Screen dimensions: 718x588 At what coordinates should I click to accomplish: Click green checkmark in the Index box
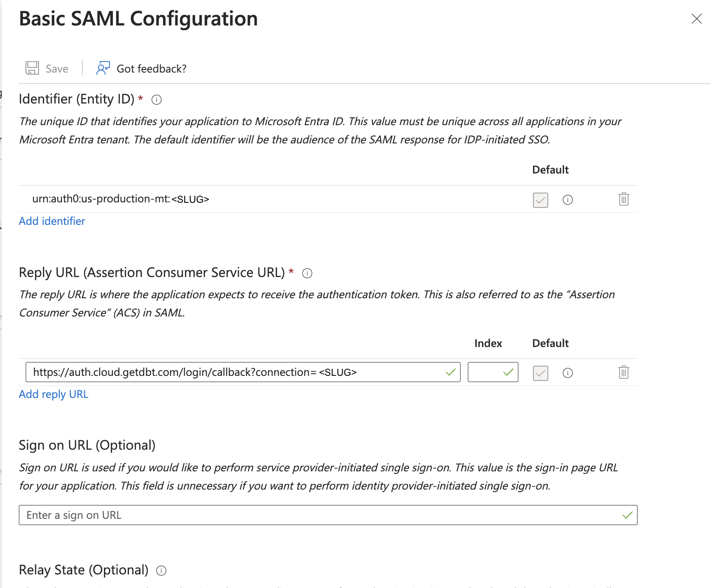click(508, 372)
